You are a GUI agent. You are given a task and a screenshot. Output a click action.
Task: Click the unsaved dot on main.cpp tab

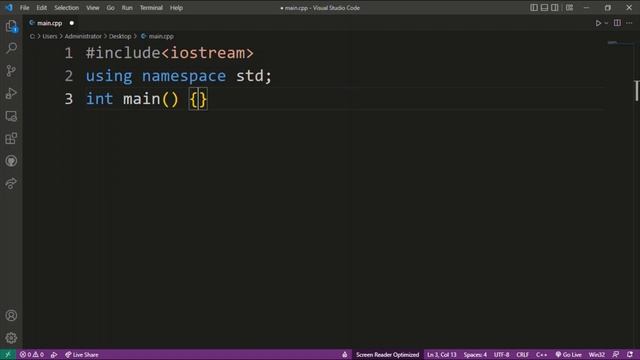[72, 23]
